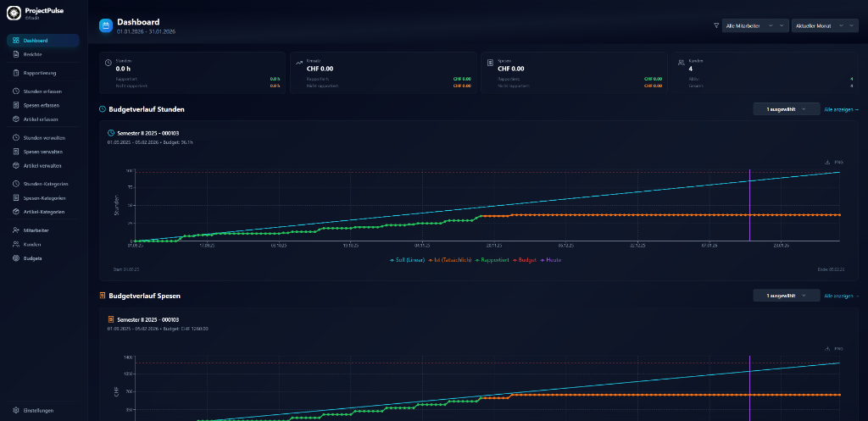
Task: Toggle the Ist (Tatsächlich) legend series
Action: 449,259
